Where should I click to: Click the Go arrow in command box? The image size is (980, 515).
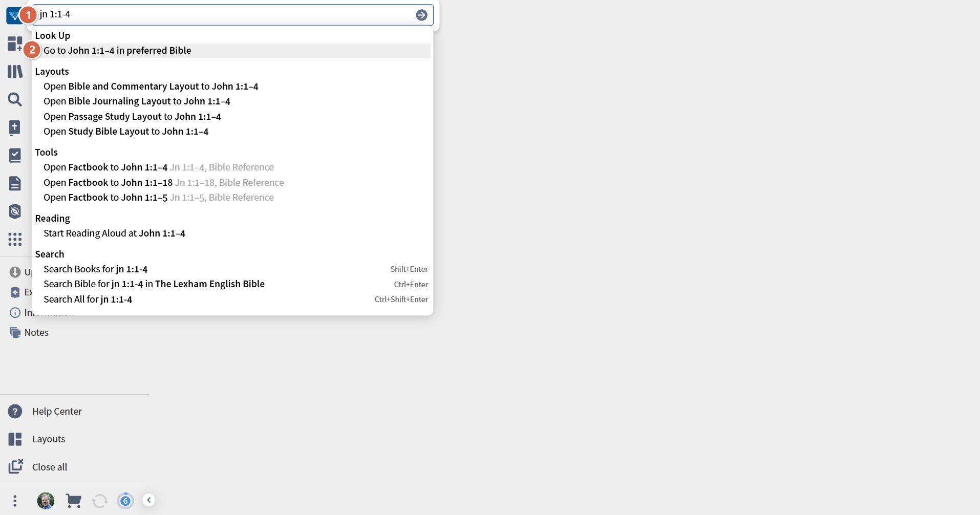pos(421,15)
